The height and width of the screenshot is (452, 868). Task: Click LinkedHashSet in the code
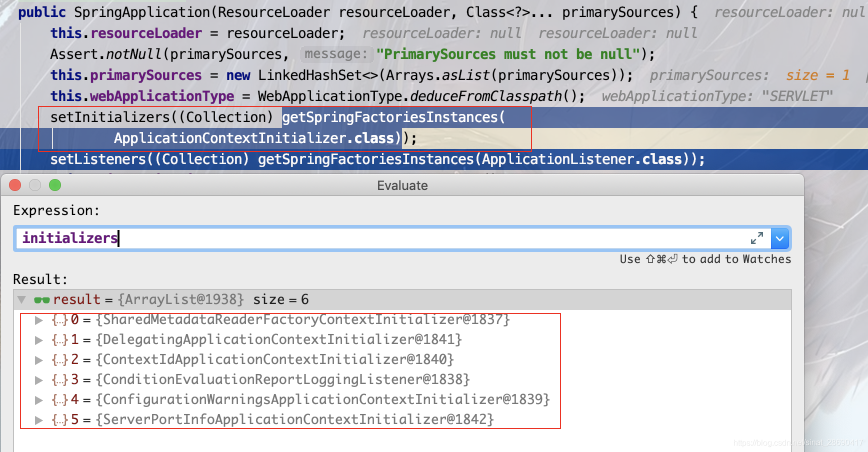pyautogui.click(x=310, y=75)
